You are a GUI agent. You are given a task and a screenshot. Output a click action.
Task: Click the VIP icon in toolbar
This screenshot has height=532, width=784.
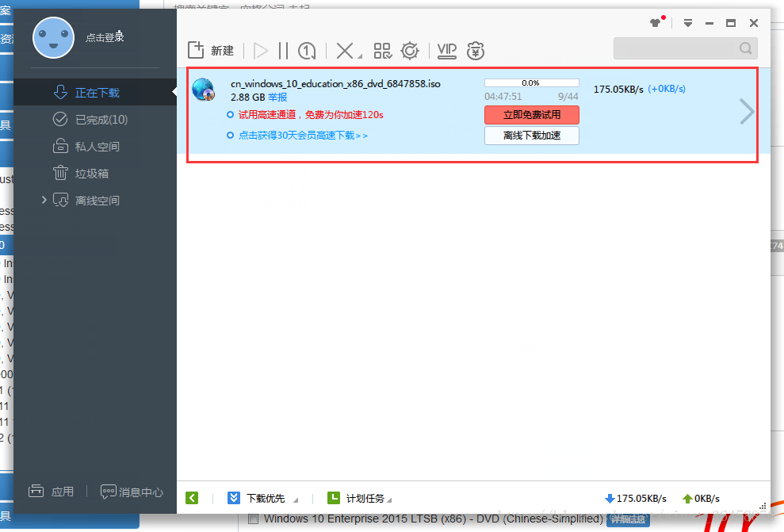(446, 51)
